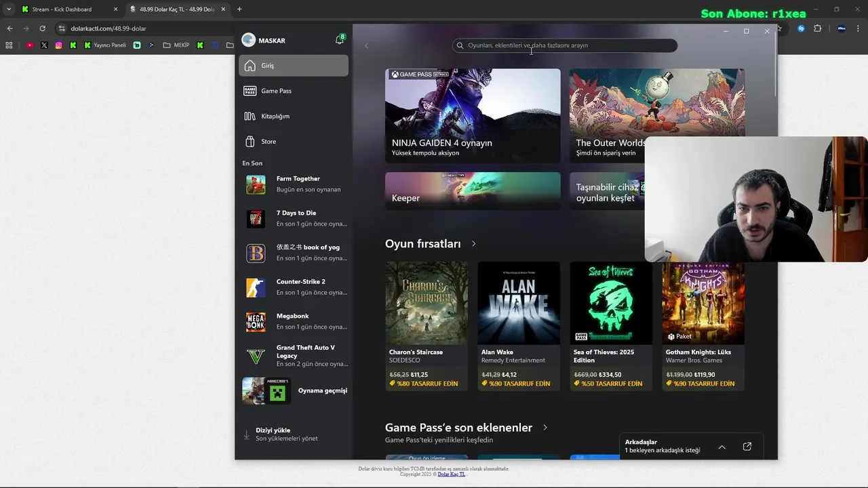
Task: Open Charon's Staircase deal card
Action: [x=427, y=326]
